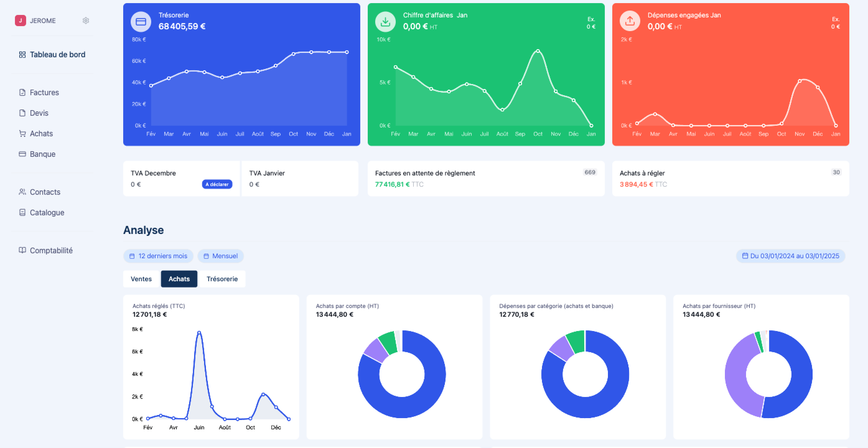The image size is (868, 448).
Task: Click the Analyse section heading
Action: coord(143,230)
